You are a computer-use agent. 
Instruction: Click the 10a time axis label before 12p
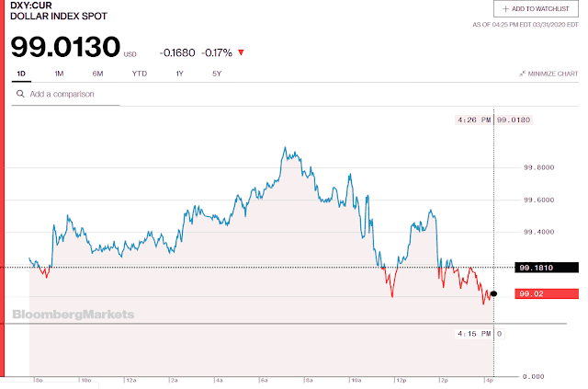point(356,381)
